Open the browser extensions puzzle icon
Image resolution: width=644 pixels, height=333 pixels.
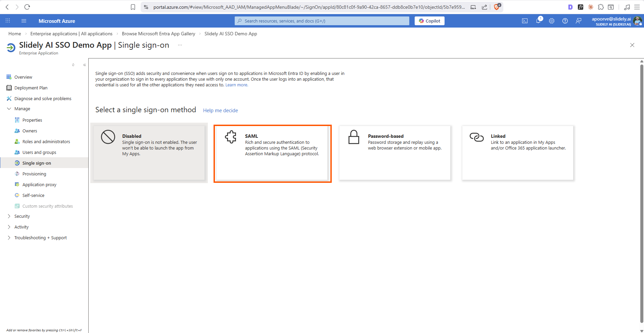point(601,7)
